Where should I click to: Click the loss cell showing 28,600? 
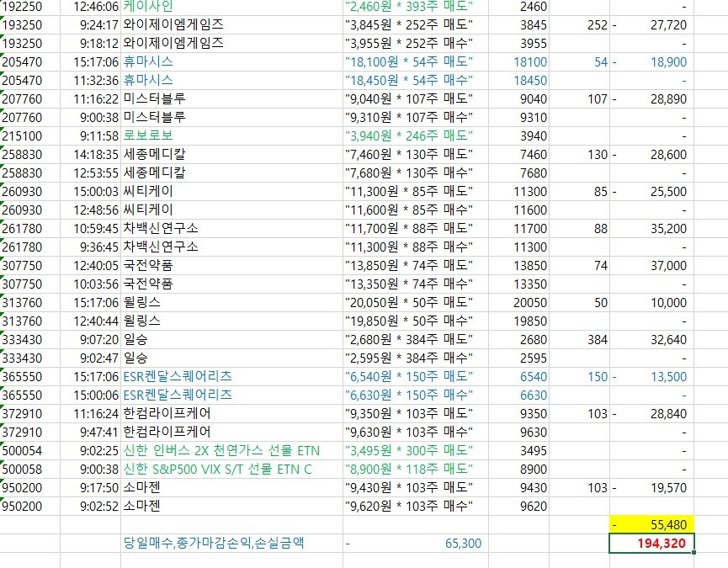651,155
